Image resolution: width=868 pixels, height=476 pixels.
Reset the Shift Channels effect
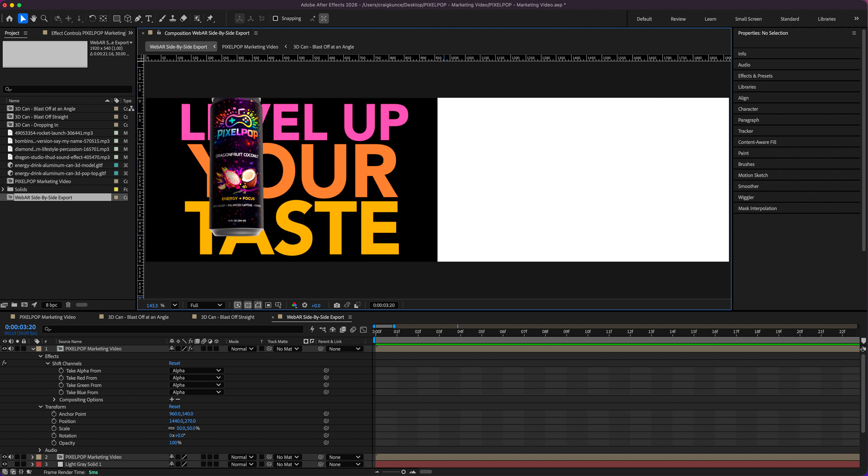click(174, 363)
